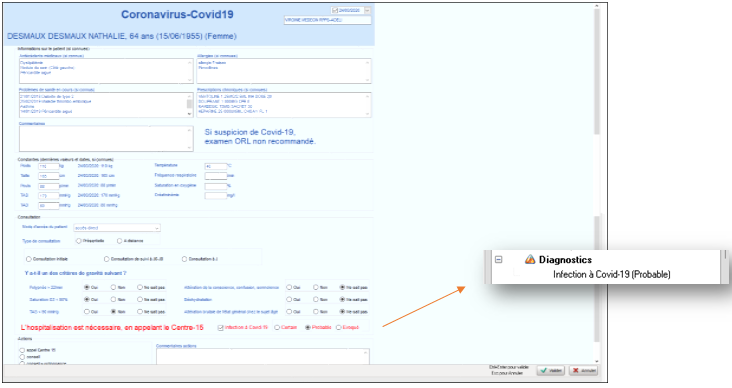
Task: Select the appel Centre 15 action
Action: tap(22, 350)
